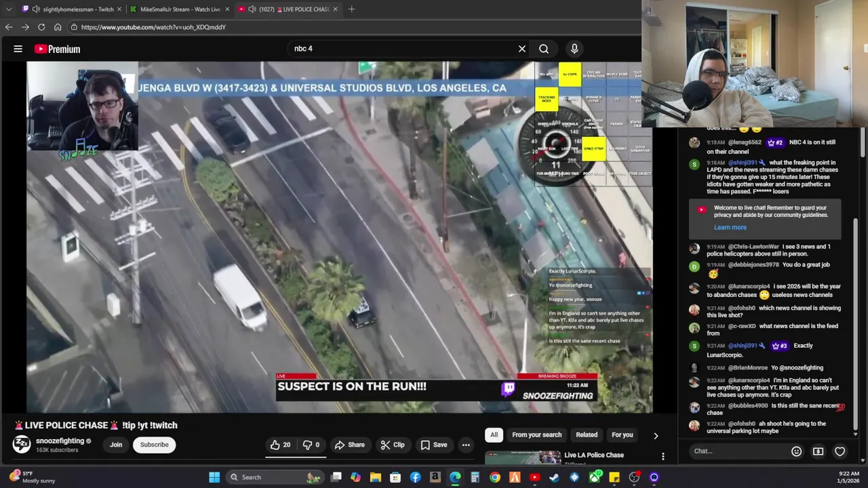The height and width of the screenshot is (488, 868).
Task: Subscribe to snoozefighting
Action: pos(154,445)
